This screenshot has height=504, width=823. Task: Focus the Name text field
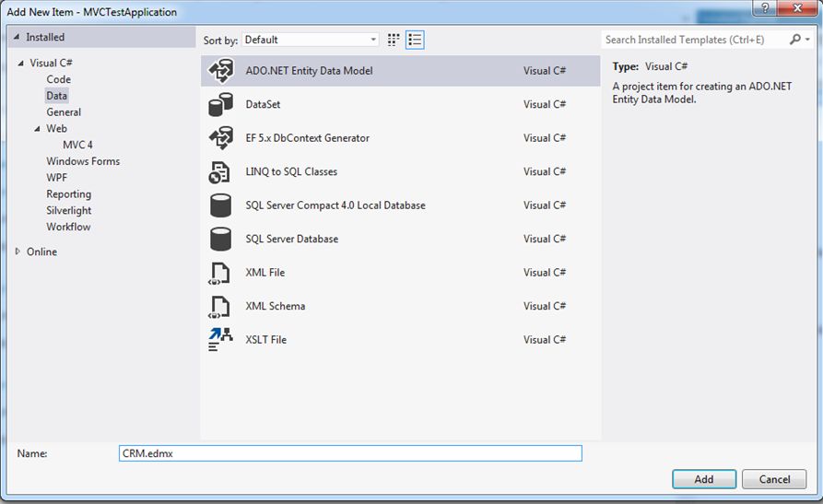click(x=350, y=453)
